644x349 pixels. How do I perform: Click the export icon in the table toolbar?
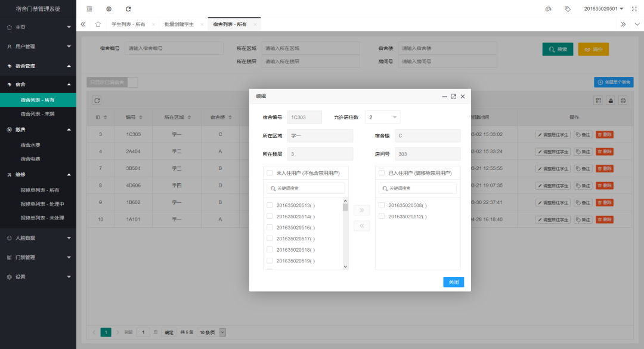coord(611,100)
